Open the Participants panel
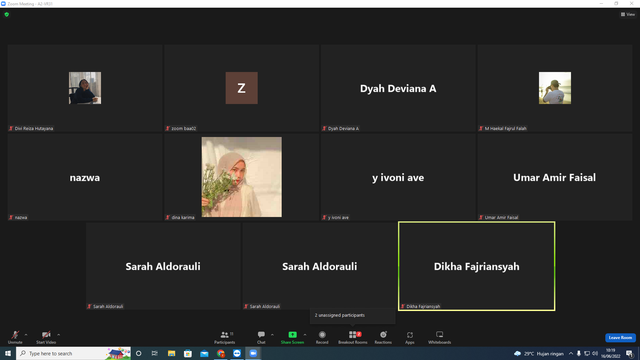 pos(224,338)
